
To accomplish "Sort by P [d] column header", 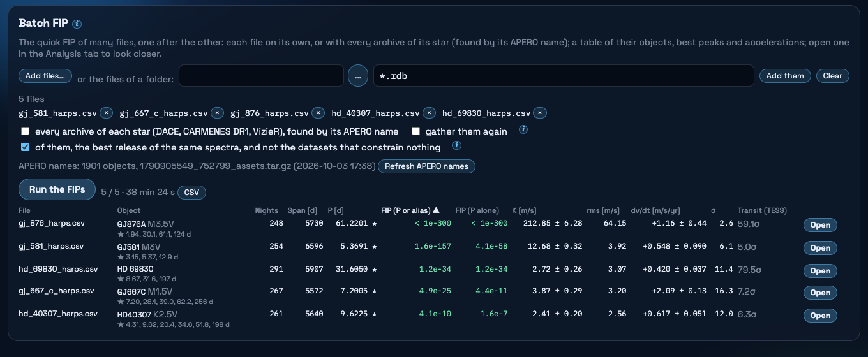I will point(336,210).
